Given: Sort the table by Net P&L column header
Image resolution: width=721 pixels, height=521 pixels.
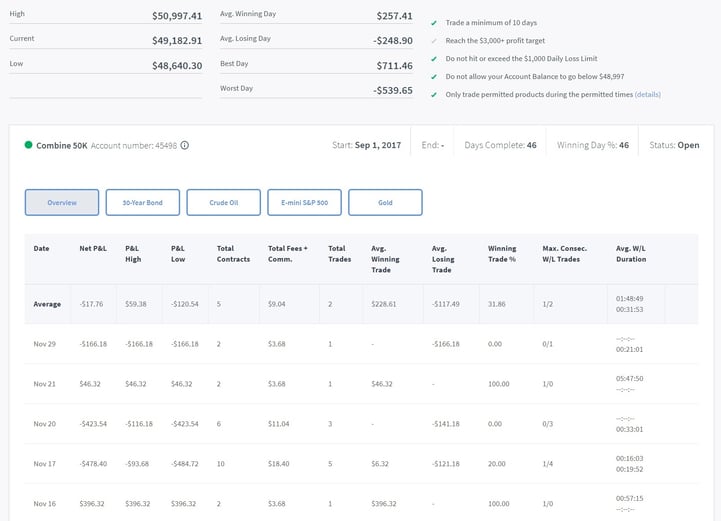Looking at the screenshot, I should click(95, 248).
